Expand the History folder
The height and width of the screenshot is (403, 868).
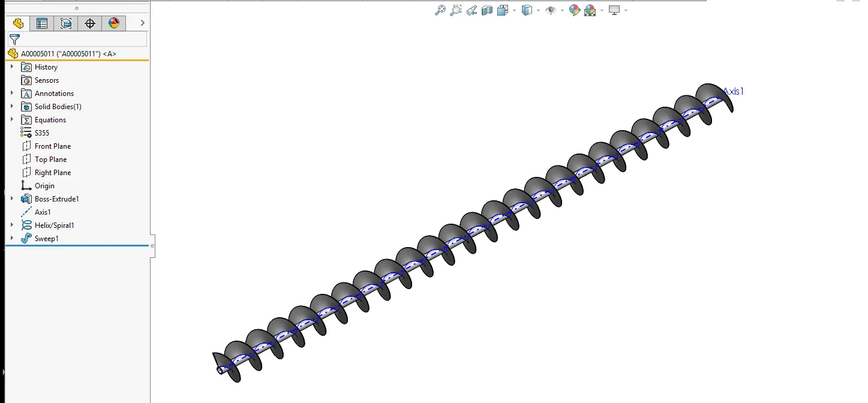(x=12, y=67)
